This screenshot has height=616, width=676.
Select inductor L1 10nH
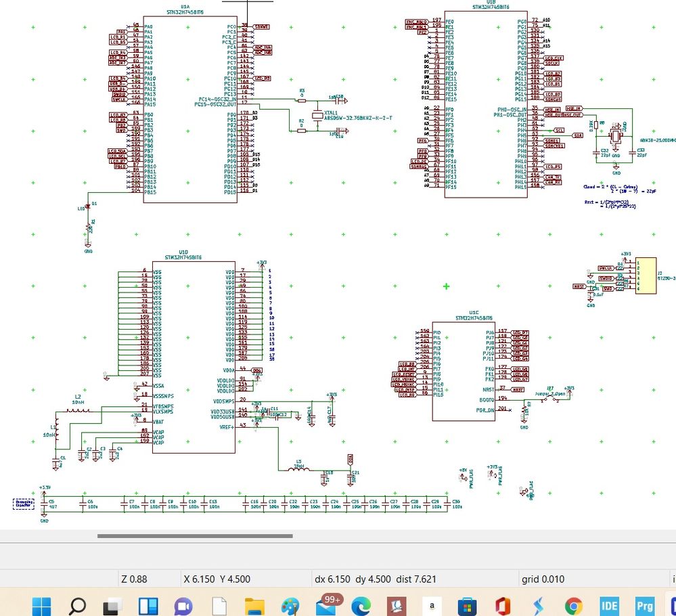[x=56, y=428]
